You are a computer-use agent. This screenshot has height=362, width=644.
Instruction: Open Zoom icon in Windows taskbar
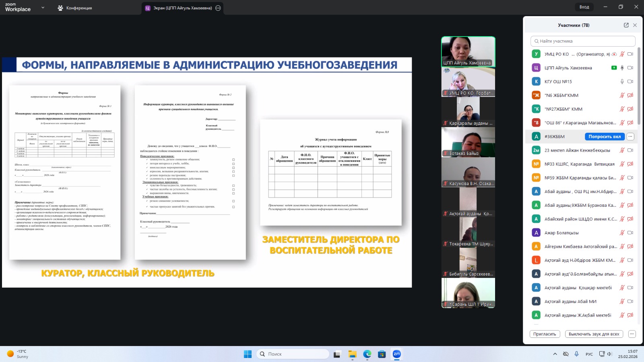point(396,354)
